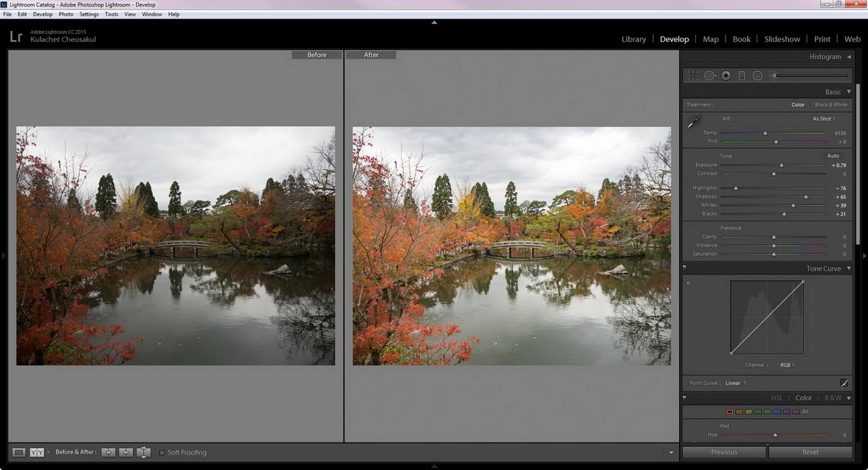Screen dimensions: 868x470
Task: Set Treatment to Color
Action: click(x=798, y=105)
